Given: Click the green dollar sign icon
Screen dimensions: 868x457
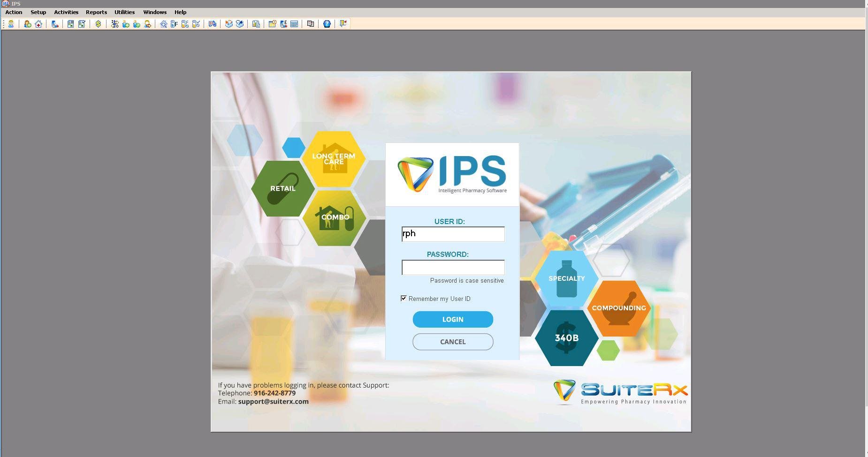Looking at the screenshot, I should click(x=98, y=24).
